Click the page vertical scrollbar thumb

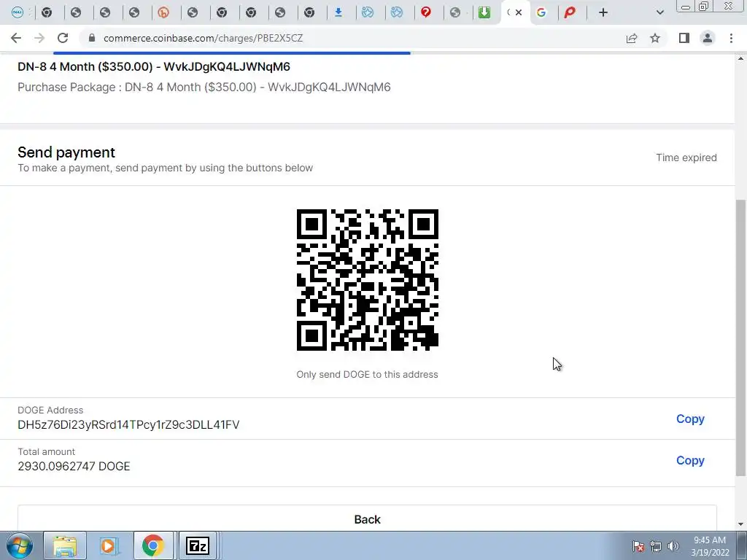(741, 337)
